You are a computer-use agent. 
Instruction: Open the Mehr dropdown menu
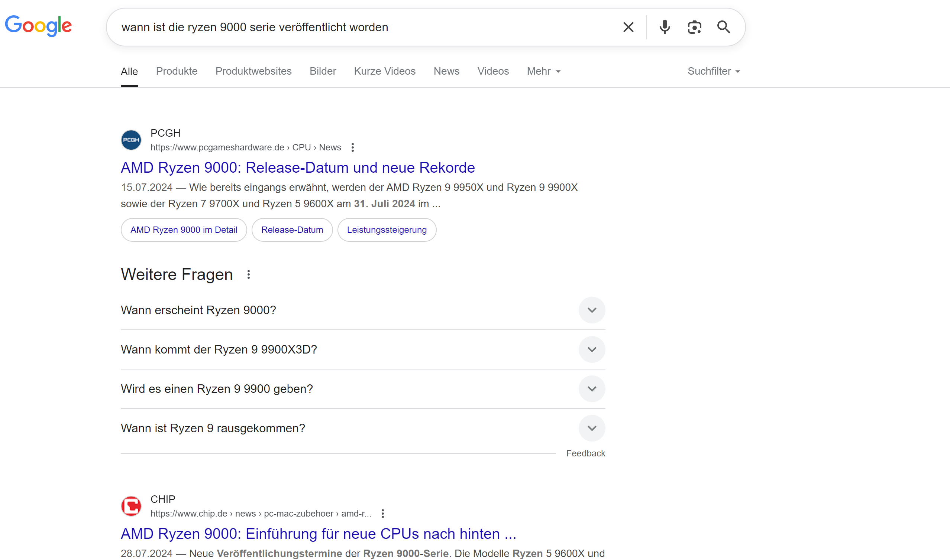[543, 71]
